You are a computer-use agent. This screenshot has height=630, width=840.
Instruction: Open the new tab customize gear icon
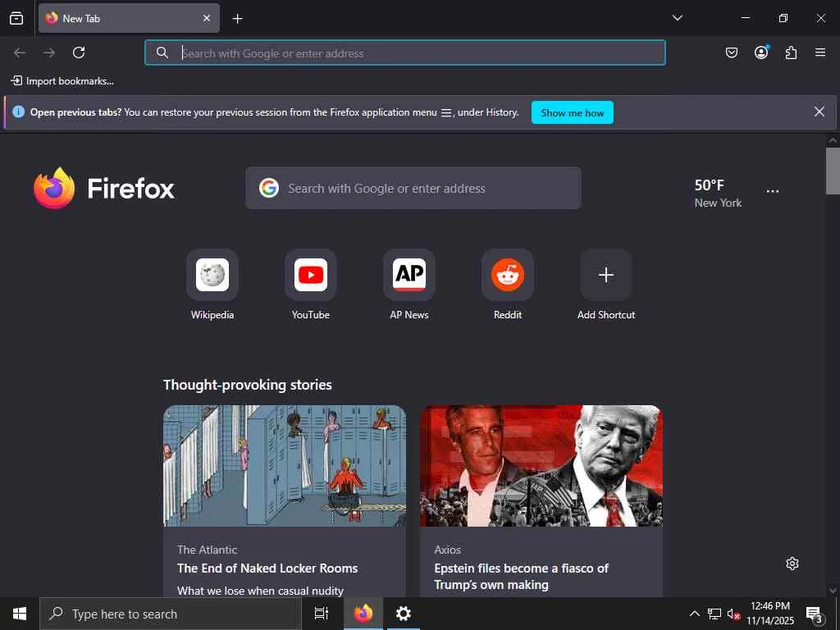(792, 564)
